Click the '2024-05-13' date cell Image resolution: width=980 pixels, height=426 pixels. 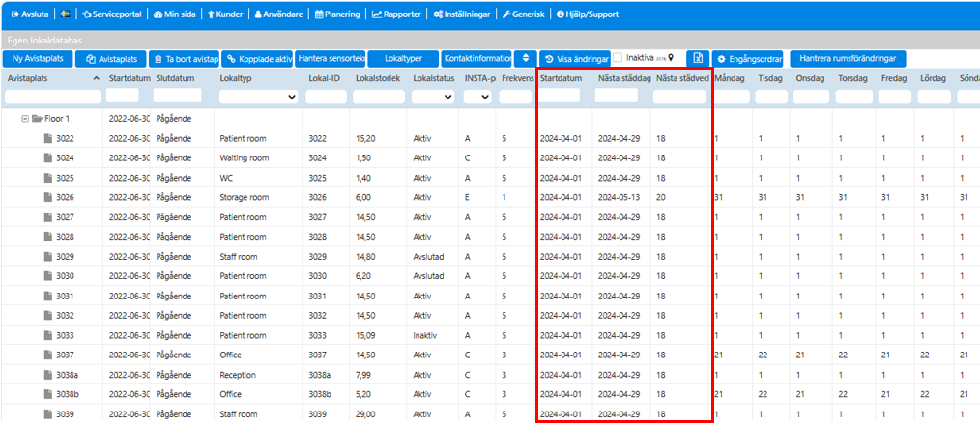point(619,197)
